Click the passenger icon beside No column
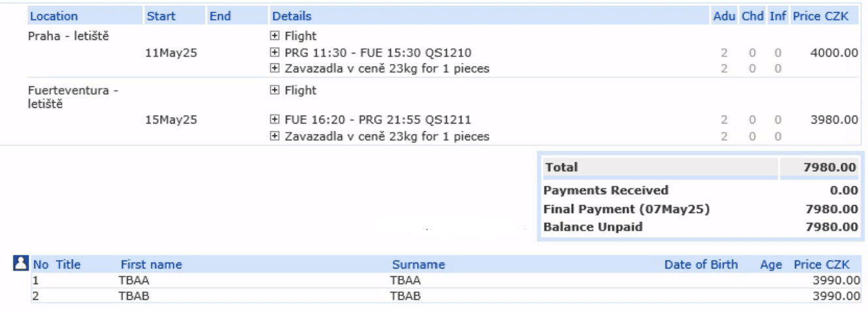Viewport: 868px width, 311px height. coord(21,264)
